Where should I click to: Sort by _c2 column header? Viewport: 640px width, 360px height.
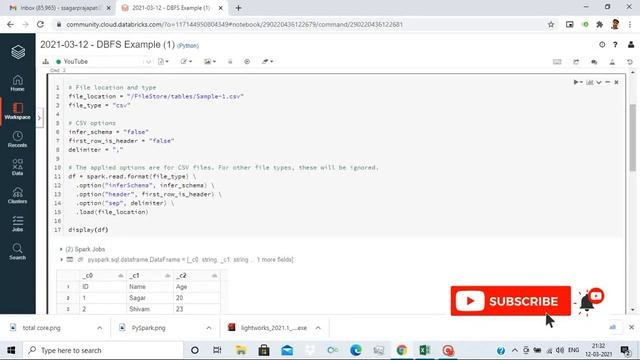(197, 276)
